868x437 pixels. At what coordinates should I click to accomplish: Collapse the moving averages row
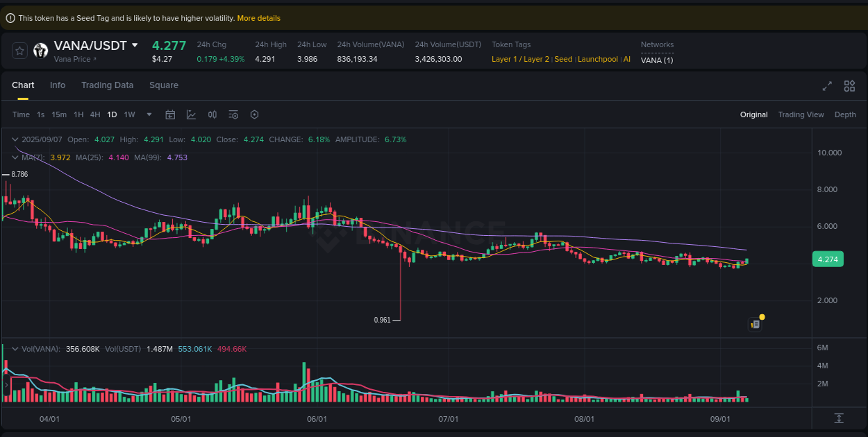coord(15,157)
